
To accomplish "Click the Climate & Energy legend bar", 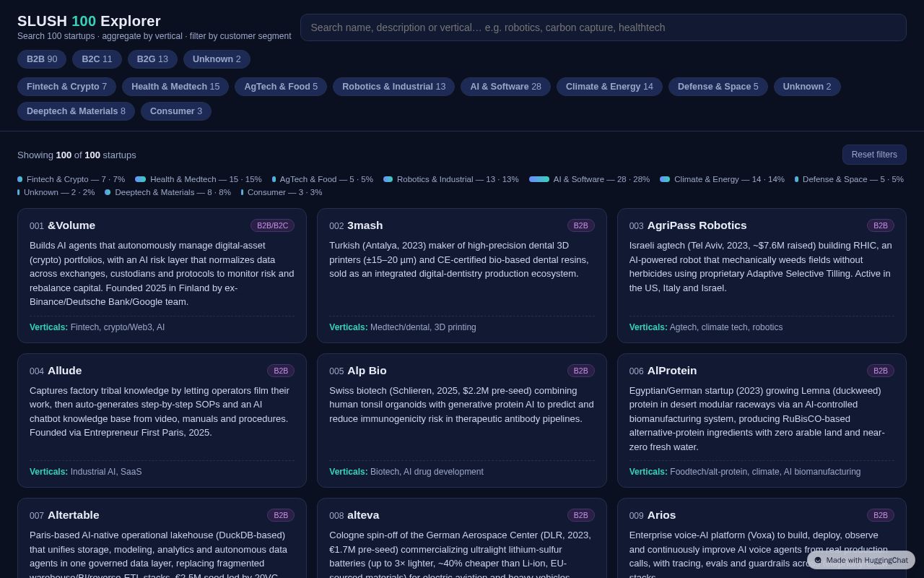I will click(x=665, y=179).
